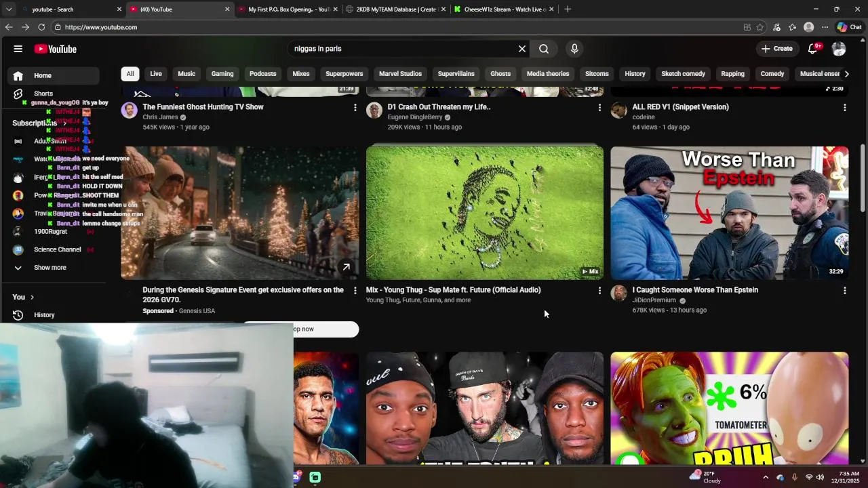Select the Media theories filter chip

pos(548,74)
